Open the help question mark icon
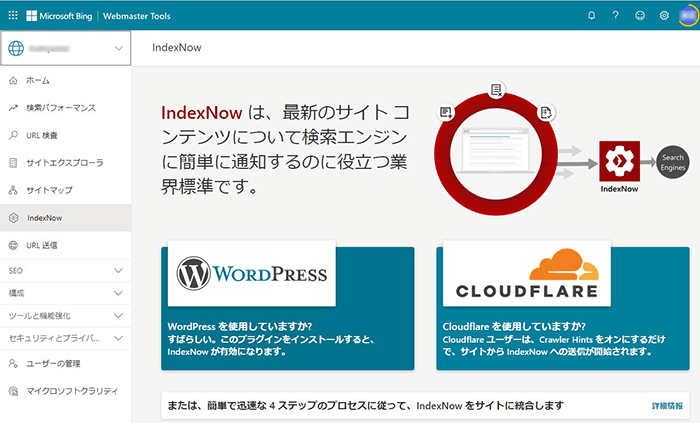700x423 pixels. tap(616, 16)
